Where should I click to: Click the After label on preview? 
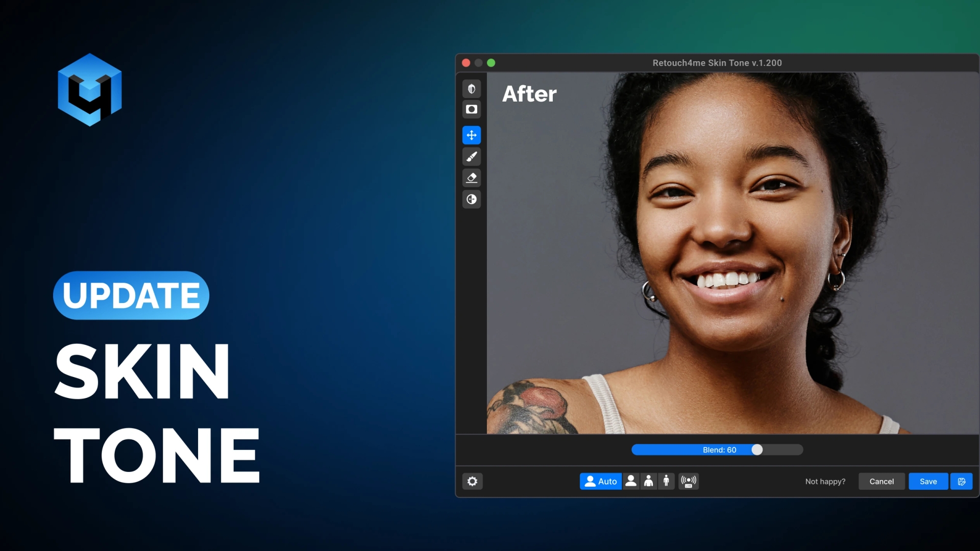(529, 94)
